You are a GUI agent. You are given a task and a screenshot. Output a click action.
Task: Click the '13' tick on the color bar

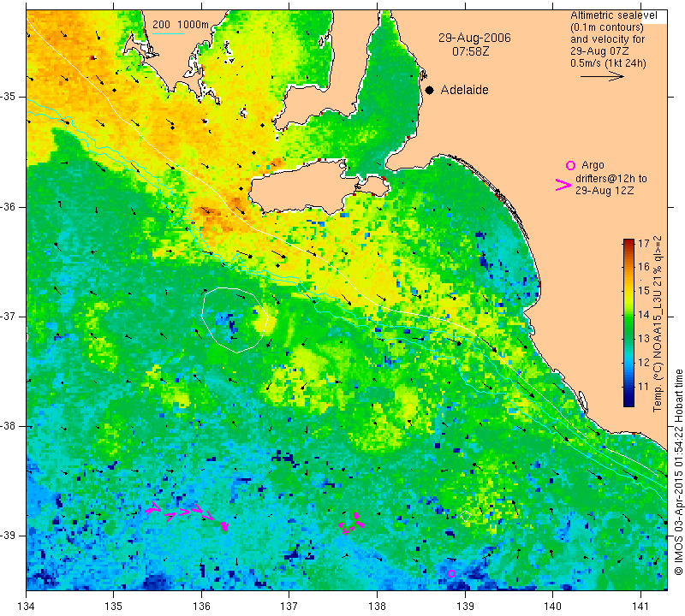pos(644,339)
